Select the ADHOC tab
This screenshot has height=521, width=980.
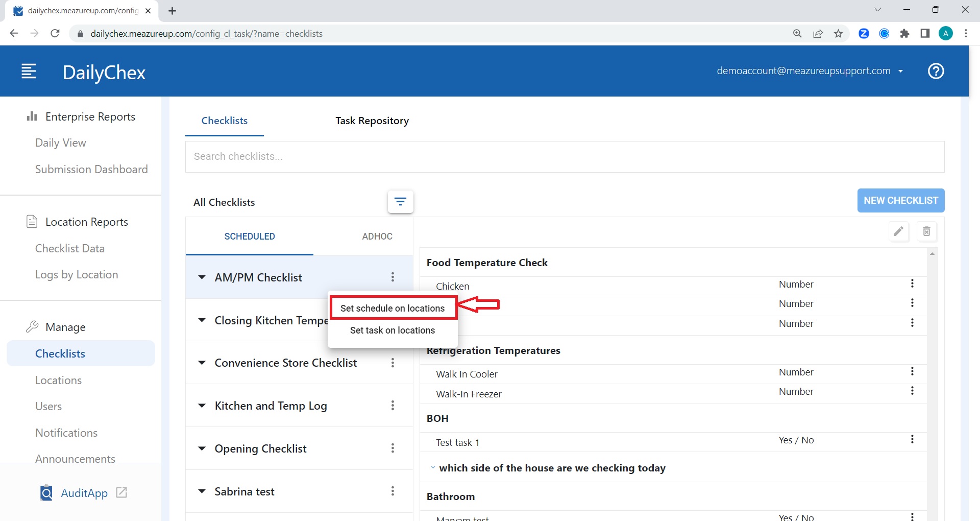(x=377, y=236)
